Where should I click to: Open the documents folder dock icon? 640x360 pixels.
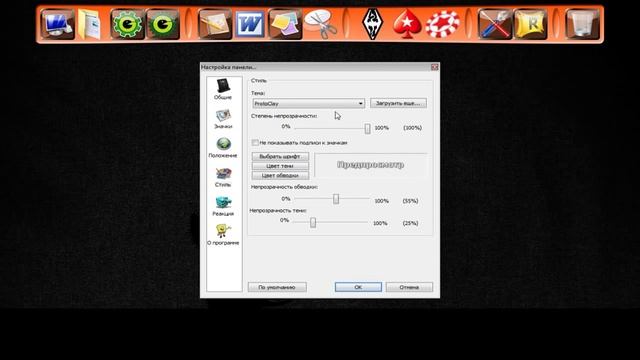tap(89, 24)
